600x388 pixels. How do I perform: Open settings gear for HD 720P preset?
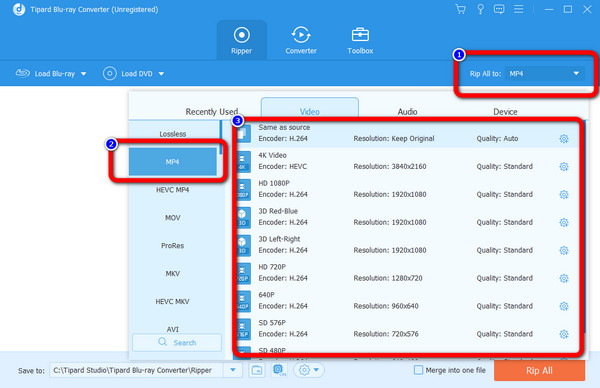click(564, 278)
